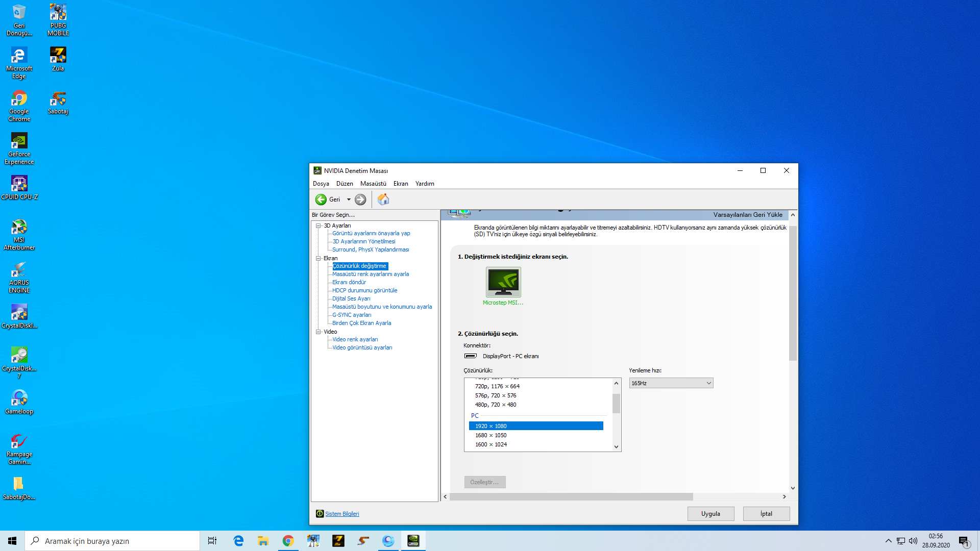Open Edge from the taskbar

point(238,541)
